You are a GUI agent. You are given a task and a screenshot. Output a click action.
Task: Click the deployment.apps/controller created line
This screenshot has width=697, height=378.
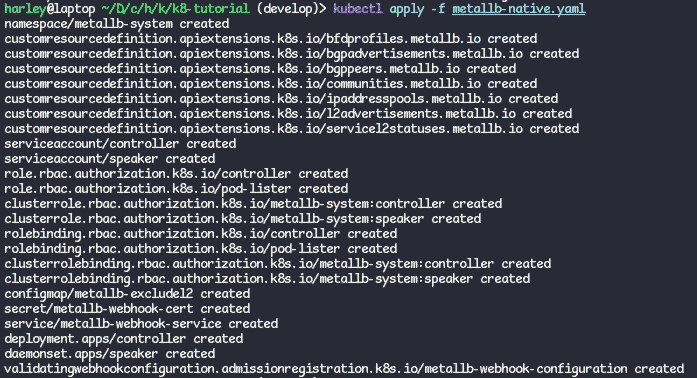[x=124, y=339]
